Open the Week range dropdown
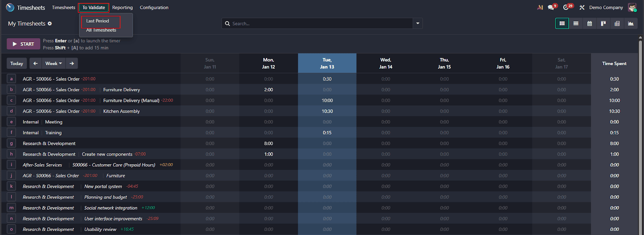Viewport: 644px width, 235px height. (54, 63)
